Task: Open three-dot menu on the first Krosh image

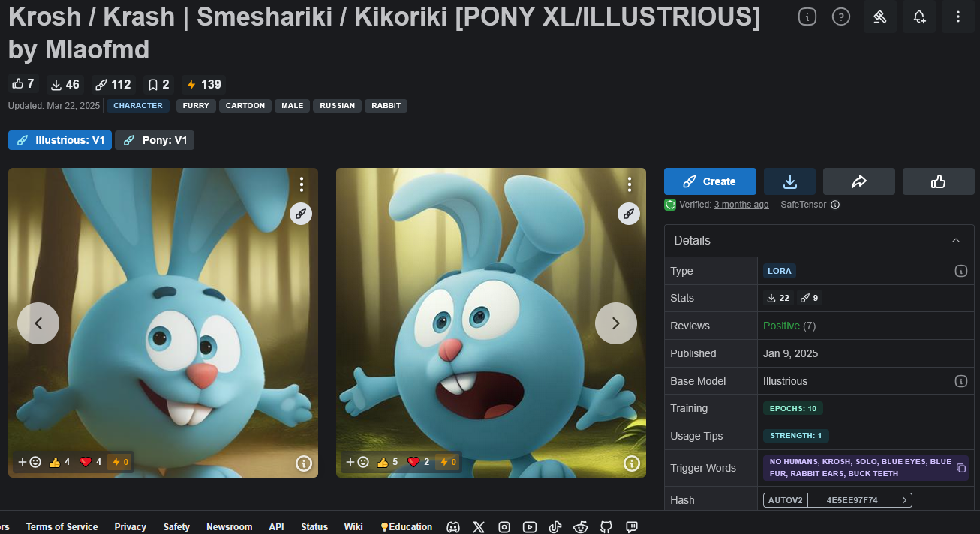Action: click(x=301, y=184)
